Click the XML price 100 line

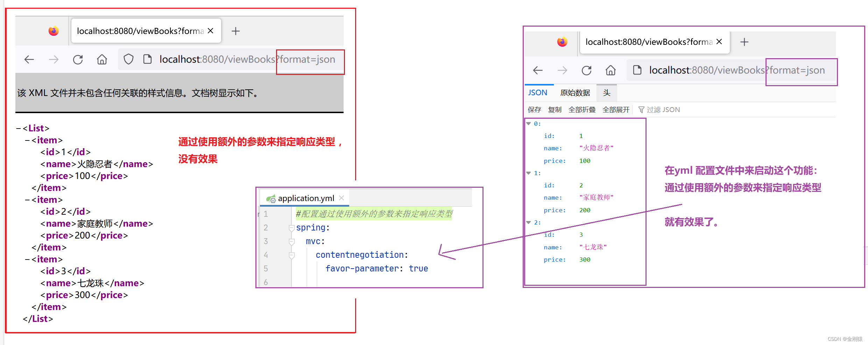point(84,176)
